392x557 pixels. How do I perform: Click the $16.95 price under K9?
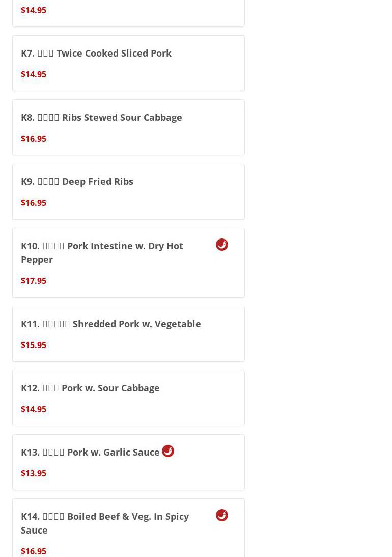point(34,203)
